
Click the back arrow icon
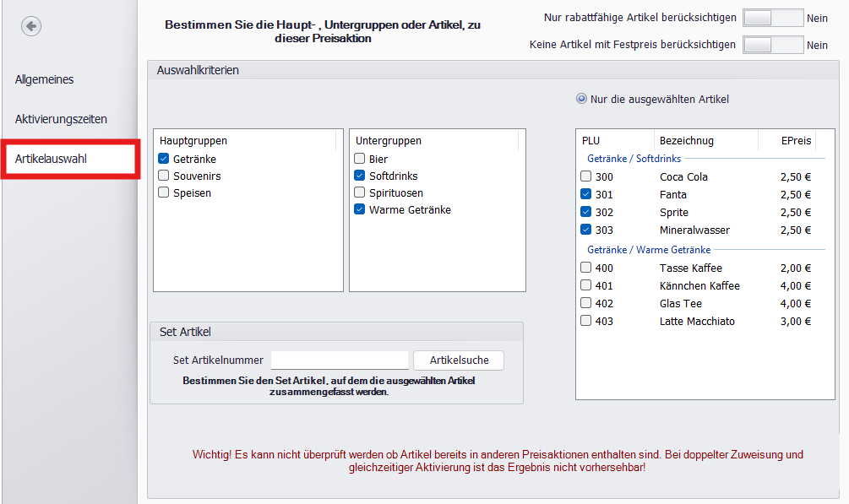coord(31,26)
